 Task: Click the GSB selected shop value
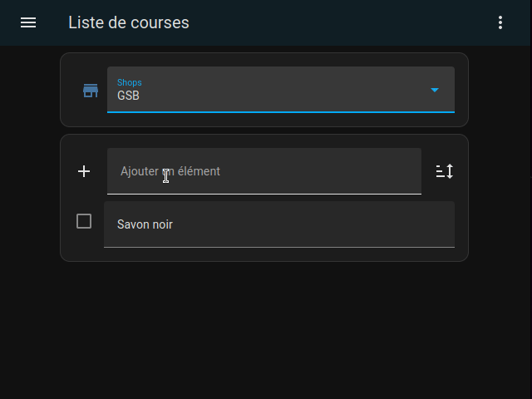click(128, 96)
